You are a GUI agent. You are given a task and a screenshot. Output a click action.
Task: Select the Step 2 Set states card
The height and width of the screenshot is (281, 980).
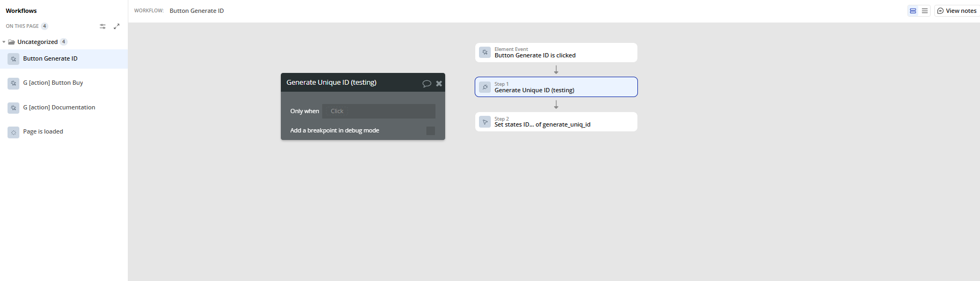click(556, 122)
